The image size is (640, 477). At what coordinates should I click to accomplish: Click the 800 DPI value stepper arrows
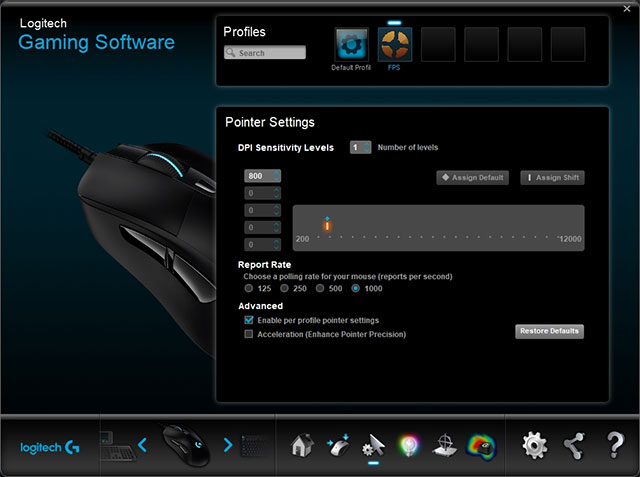[276, 176]
